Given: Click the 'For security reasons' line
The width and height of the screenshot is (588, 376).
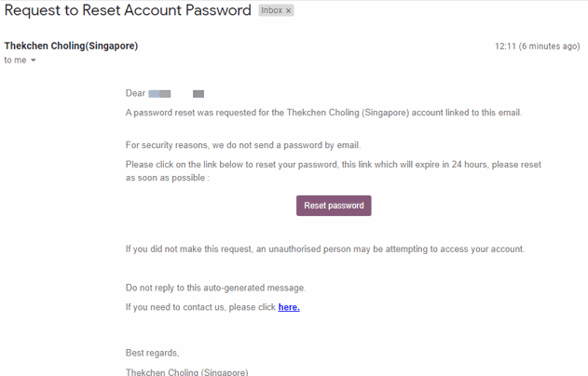Looking at the screenshot, I should [242, 144].
